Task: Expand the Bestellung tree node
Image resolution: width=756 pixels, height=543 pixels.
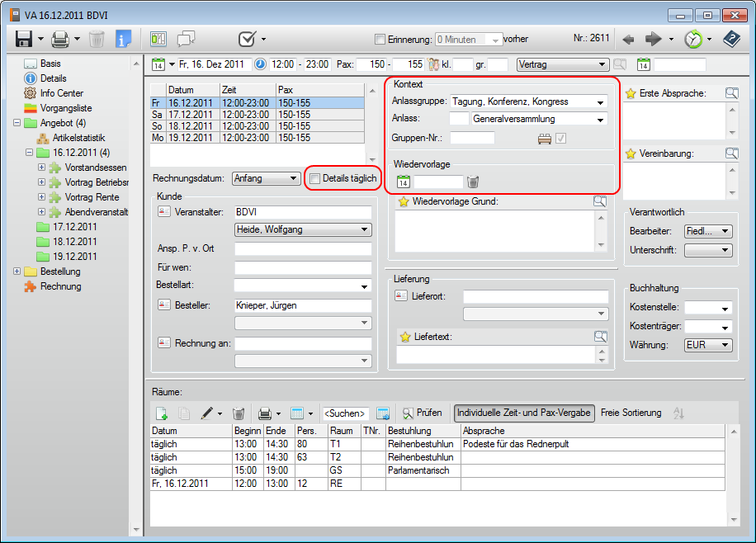Action: point(17,271)
